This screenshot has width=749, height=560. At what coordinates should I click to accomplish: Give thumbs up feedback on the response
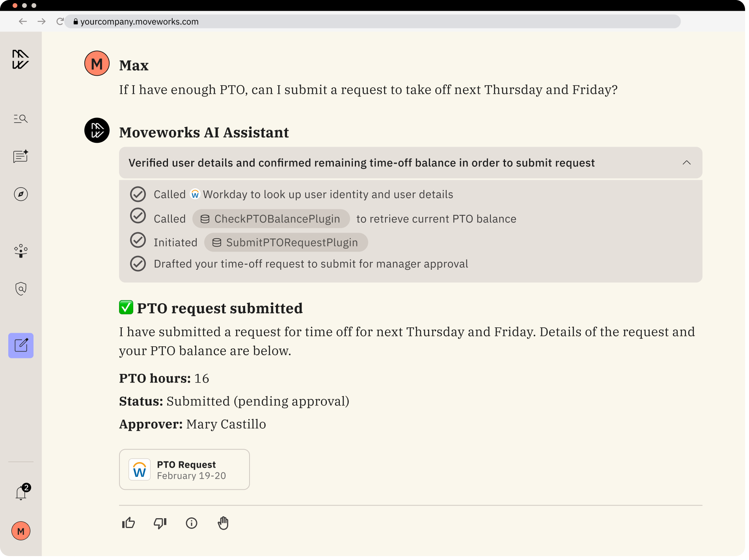pyautogui.click(x=129, y=523)
